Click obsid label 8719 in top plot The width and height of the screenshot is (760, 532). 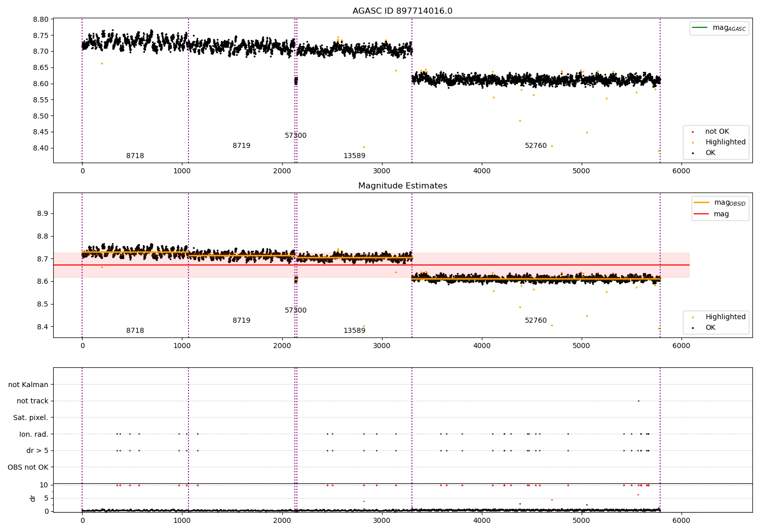coord(242,146)
